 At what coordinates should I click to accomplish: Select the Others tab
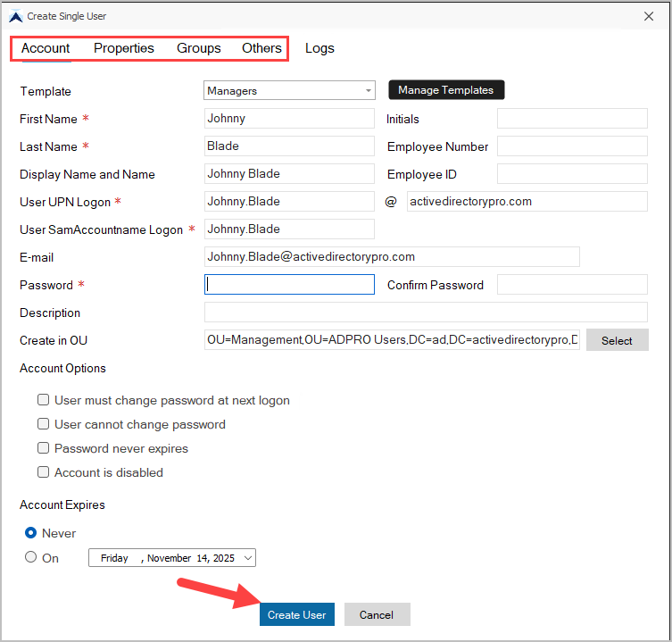[x=261, y=48]
